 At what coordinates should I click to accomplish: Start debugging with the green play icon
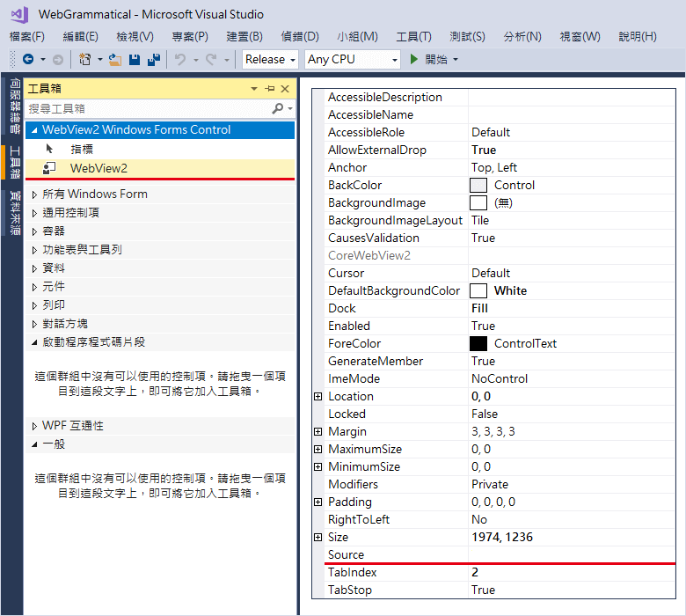414,59
